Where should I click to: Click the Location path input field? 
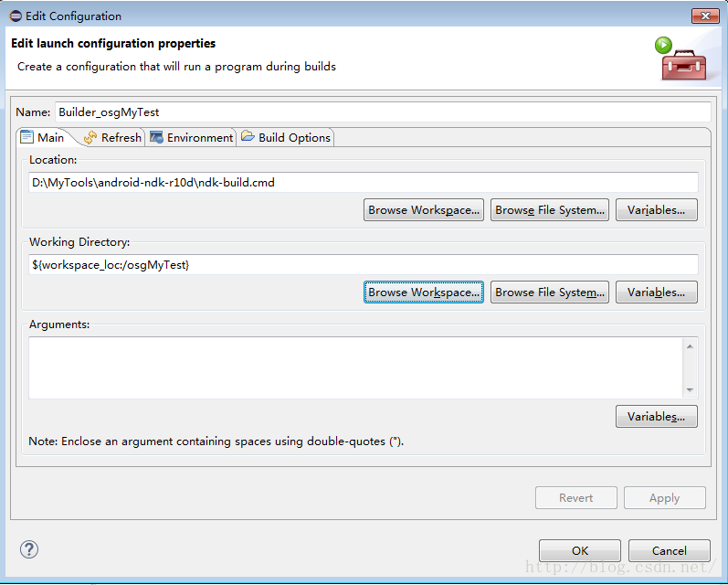[x=364, y=183]
